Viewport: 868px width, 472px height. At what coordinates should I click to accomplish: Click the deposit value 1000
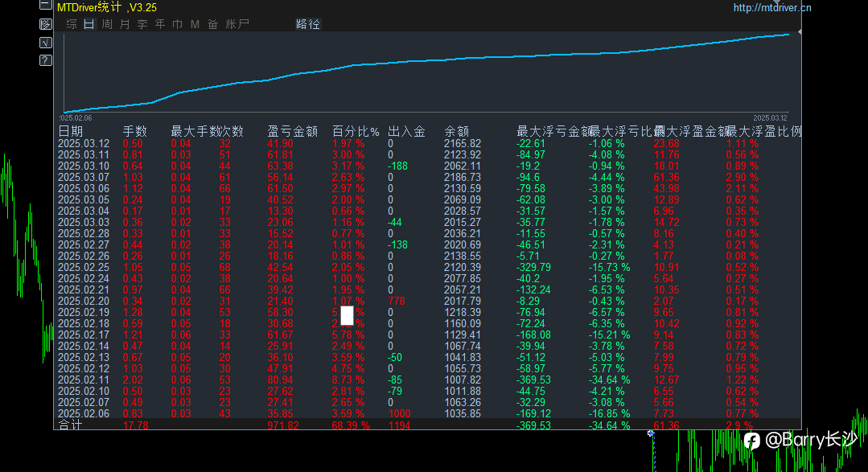coord(399,414)
